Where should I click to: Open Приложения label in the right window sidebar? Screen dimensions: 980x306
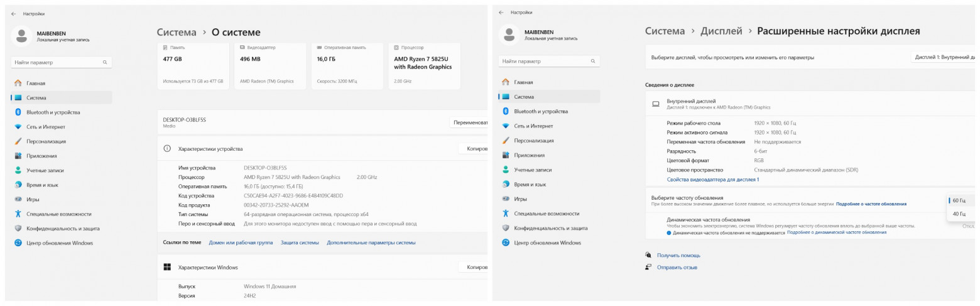[530, 155]
